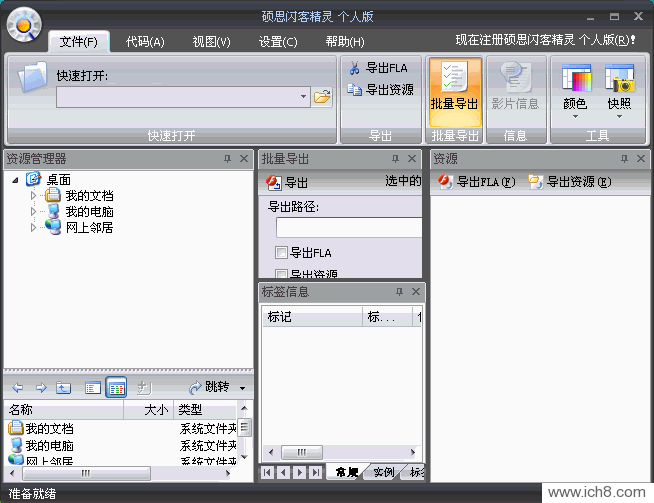This screenshot has height=503, width=654.
Task: Expand the 快照 dropdown arrow
Action: (x=619, y=117)
